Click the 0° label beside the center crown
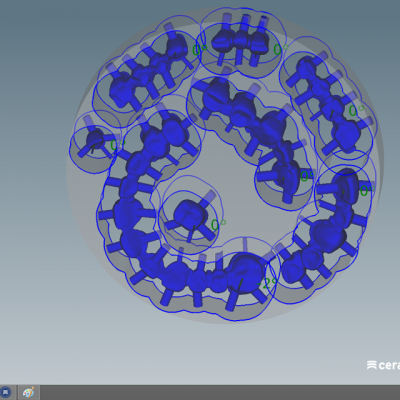The image size is (400, 400). [218, 225]
